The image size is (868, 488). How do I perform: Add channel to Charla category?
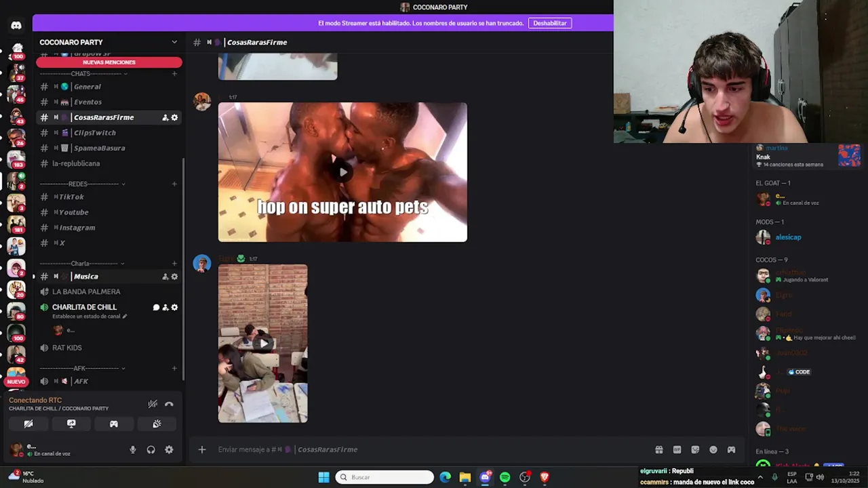coord(174,263)
